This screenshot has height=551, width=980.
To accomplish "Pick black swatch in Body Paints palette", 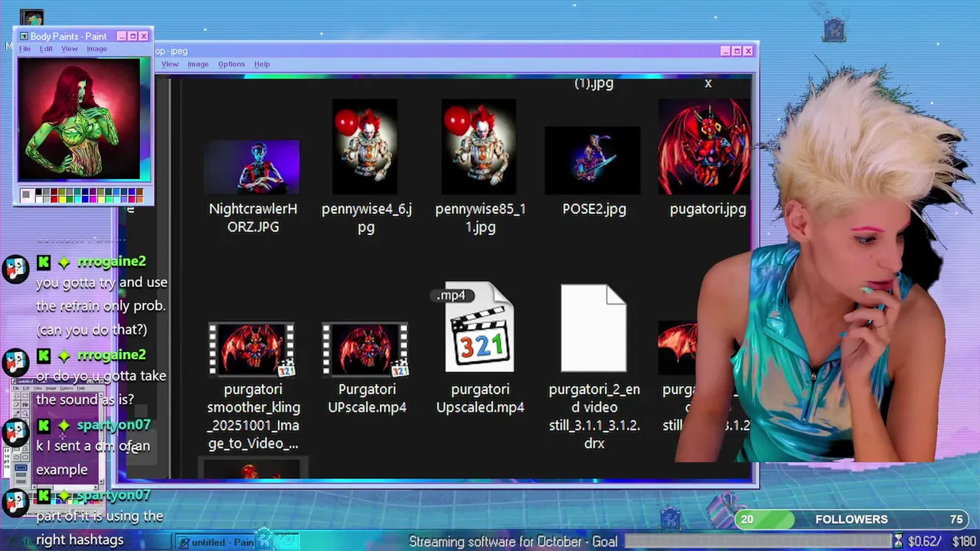I will tap(38, 191).
